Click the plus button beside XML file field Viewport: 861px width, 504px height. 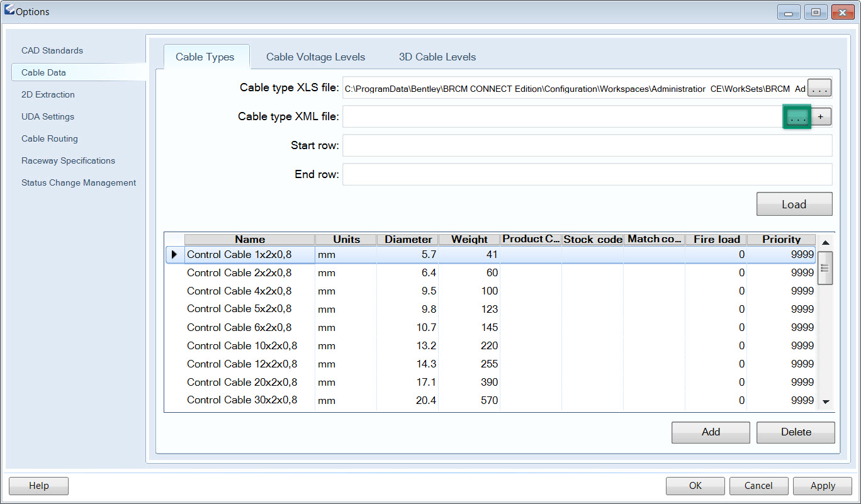click(x=821, y=117)
